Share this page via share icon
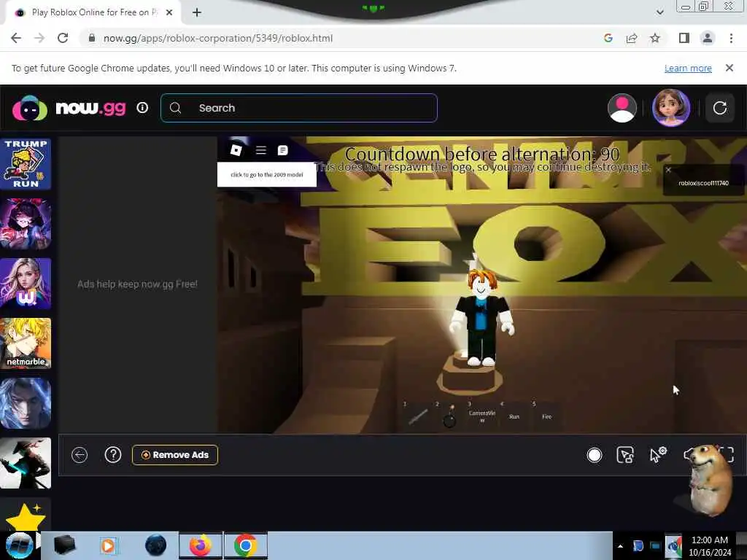This screenshot has height=560, width=747. [632, 38]
